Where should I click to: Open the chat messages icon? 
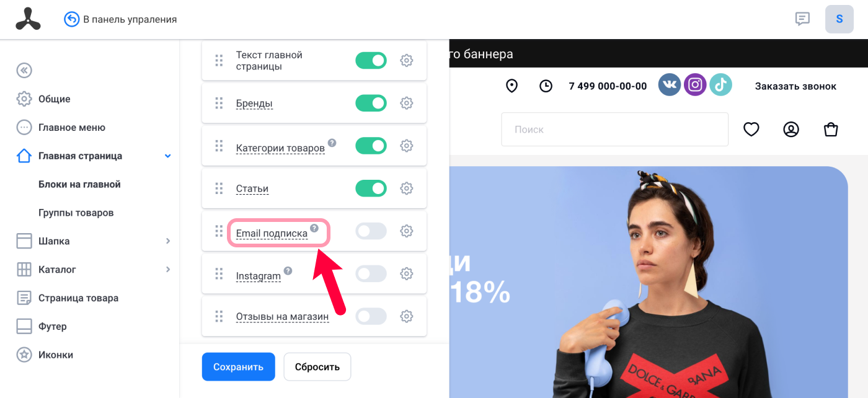tap(803, 19)
